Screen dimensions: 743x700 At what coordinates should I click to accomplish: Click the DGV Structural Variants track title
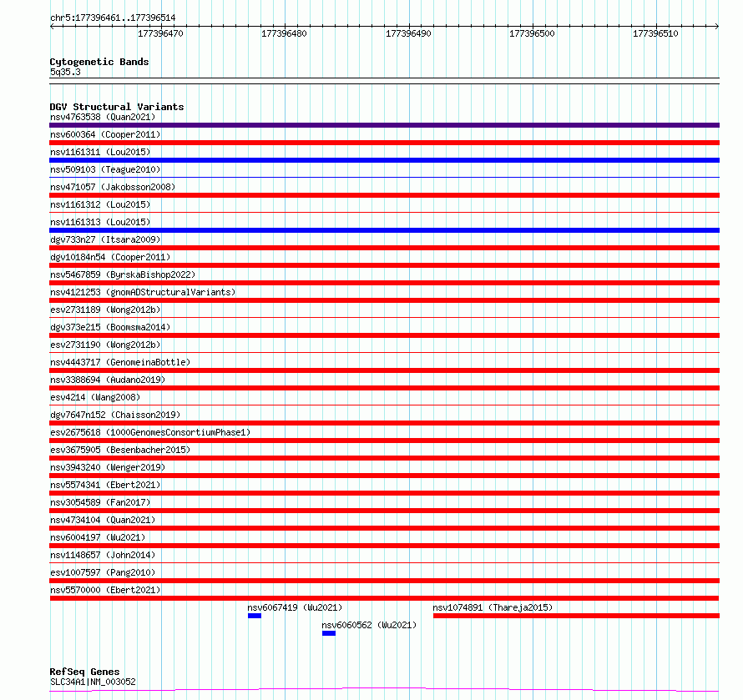pyautogui.click(x=117, y=107)
